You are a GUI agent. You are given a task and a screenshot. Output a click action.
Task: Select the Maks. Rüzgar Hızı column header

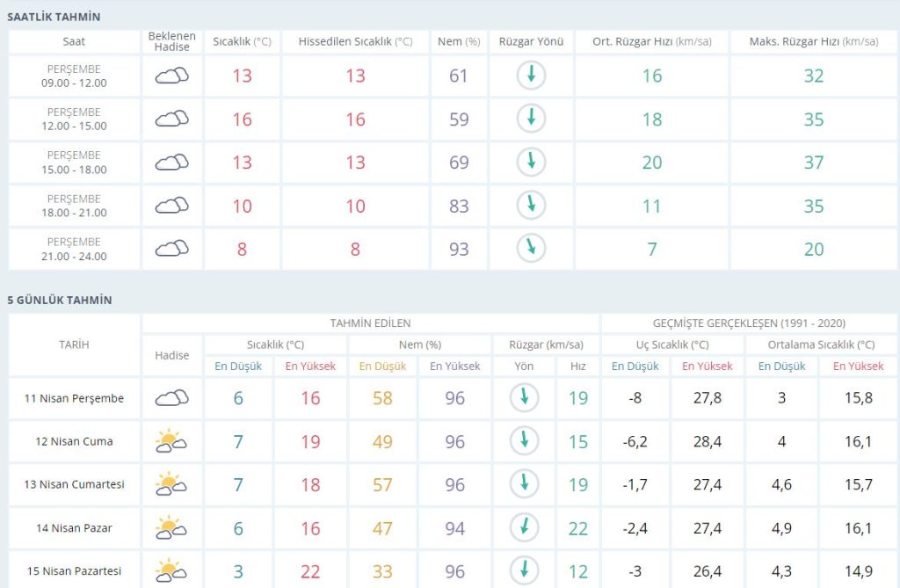pos(813,41)
